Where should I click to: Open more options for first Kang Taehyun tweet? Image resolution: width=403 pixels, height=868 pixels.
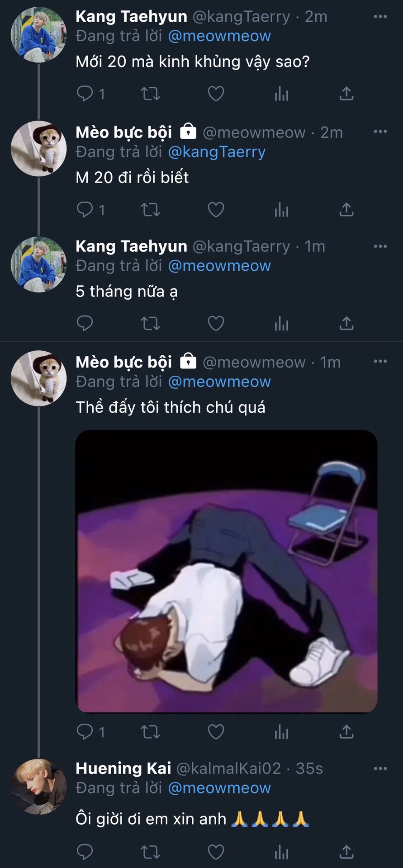click(380, 17)
